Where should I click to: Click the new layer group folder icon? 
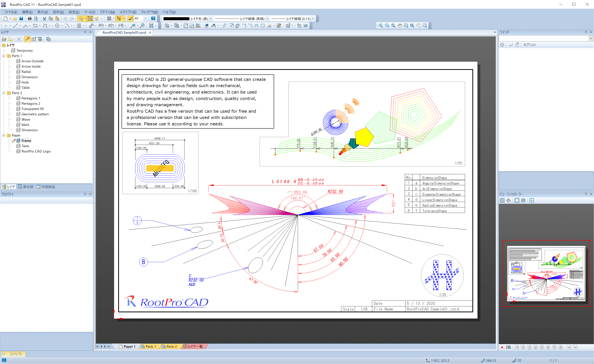(10, 39)
